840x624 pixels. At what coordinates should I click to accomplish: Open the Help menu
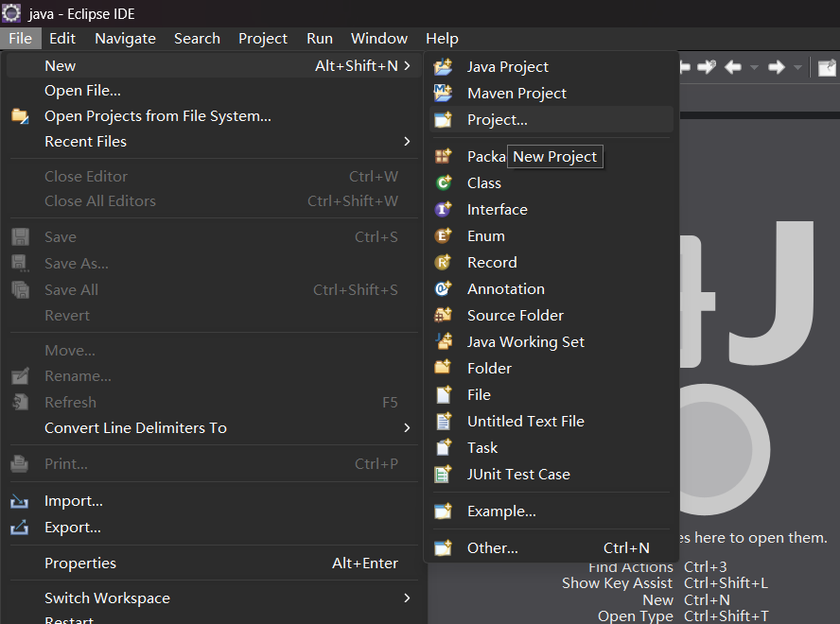[x=442, y=39]
